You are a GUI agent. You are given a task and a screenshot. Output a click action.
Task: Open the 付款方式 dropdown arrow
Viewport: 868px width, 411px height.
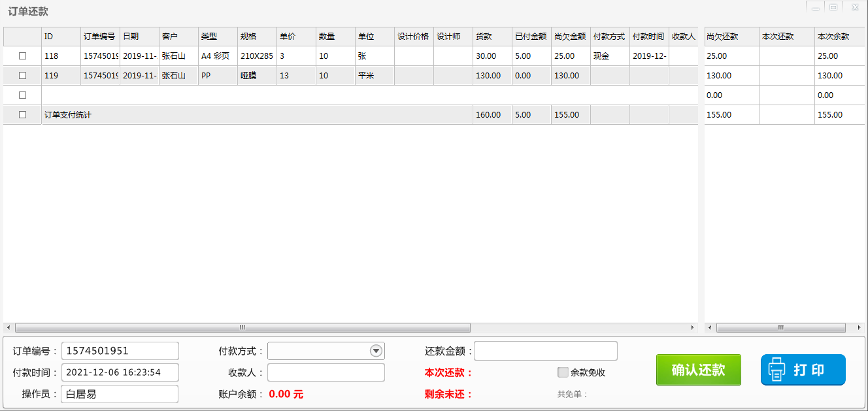tap(376, 351)
